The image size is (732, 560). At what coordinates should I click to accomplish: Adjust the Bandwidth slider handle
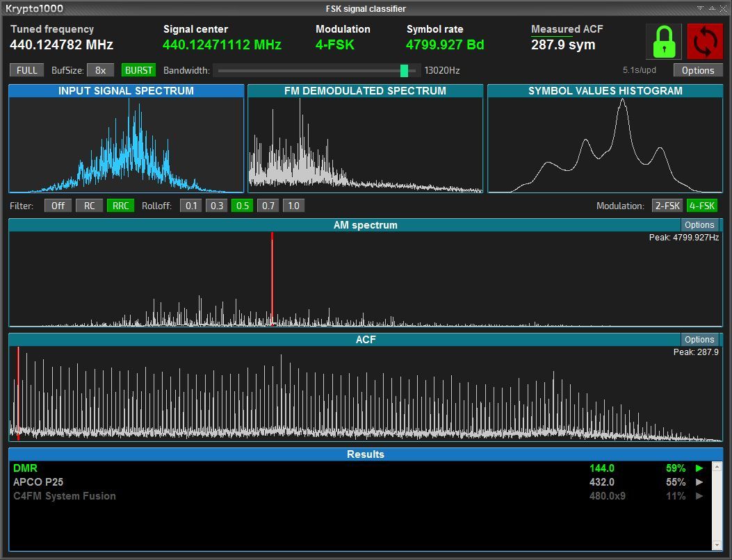(x=405, y=70)
